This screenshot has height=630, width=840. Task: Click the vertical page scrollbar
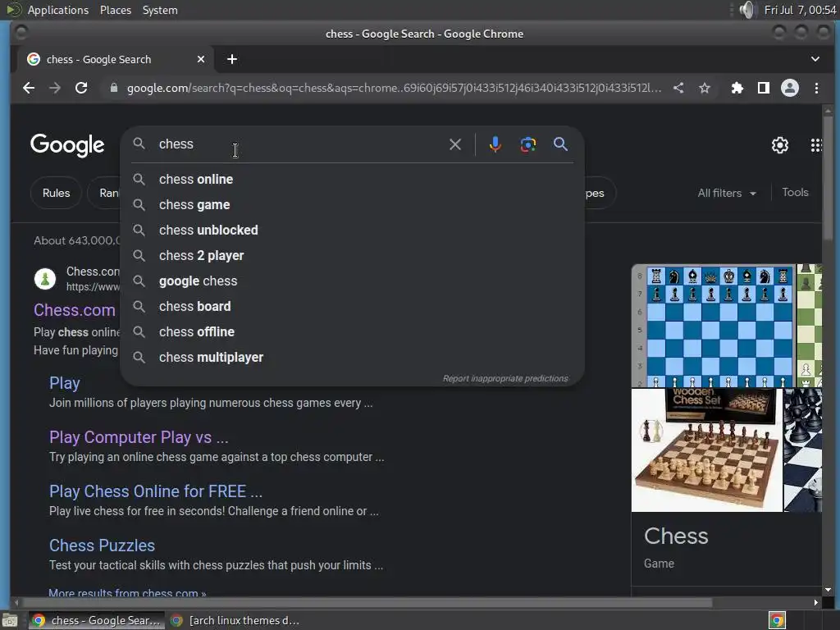pos(828,178)
